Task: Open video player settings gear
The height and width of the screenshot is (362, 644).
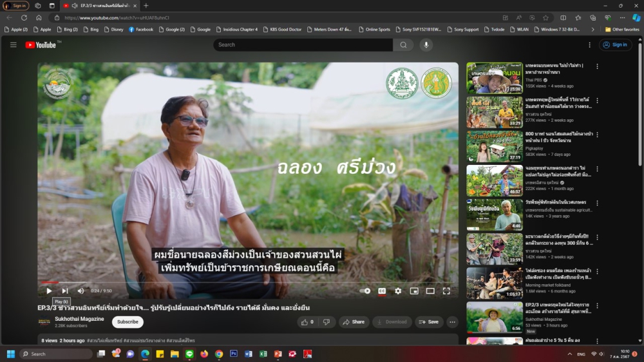Action: click(398, 291)
